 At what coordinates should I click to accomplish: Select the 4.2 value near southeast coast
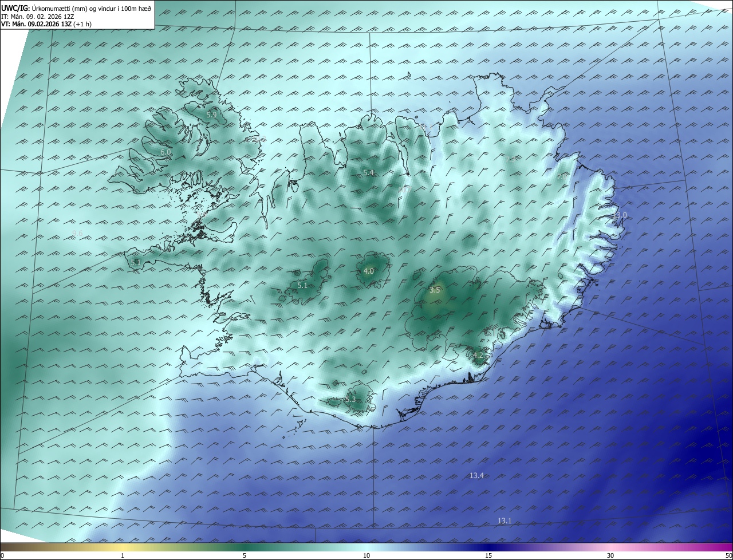(x=478, y=355)
